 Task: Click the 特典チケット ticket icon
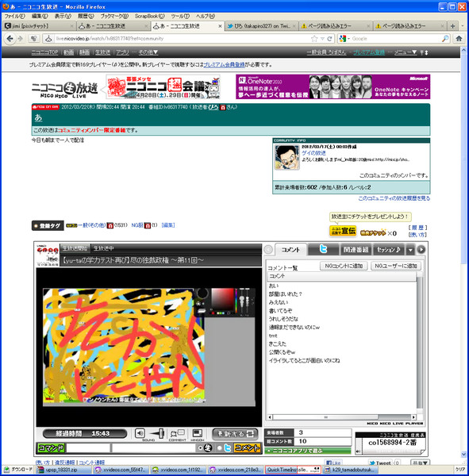(x=373, y=232)
